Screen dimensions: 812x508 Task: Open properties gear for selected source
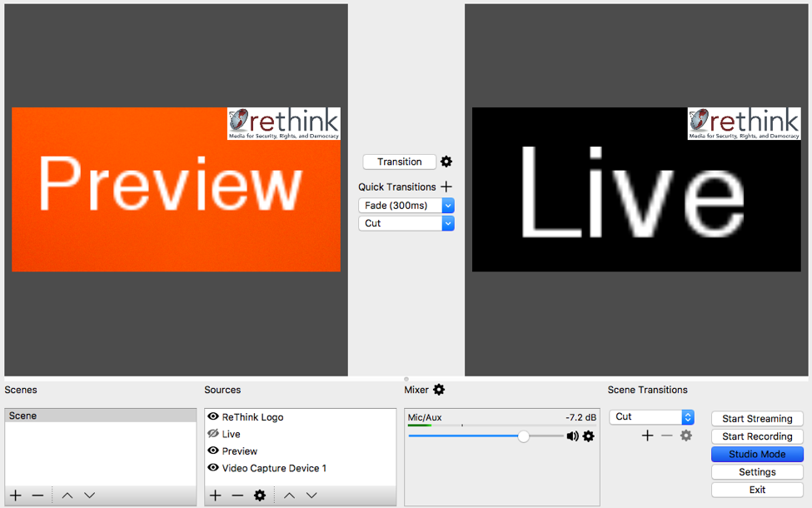[261, 495]
